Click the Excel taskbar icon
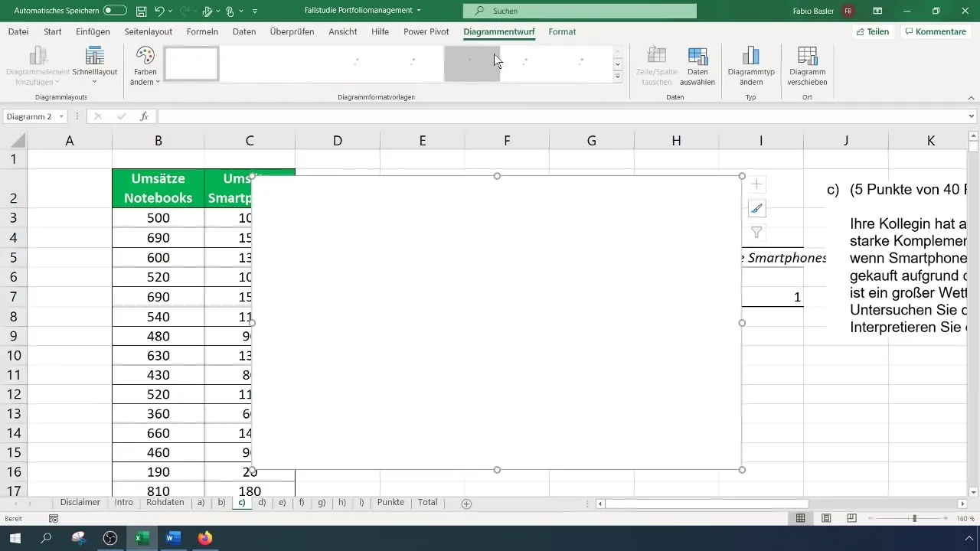Screen dimensions: 980x551 tap(142, 538)
